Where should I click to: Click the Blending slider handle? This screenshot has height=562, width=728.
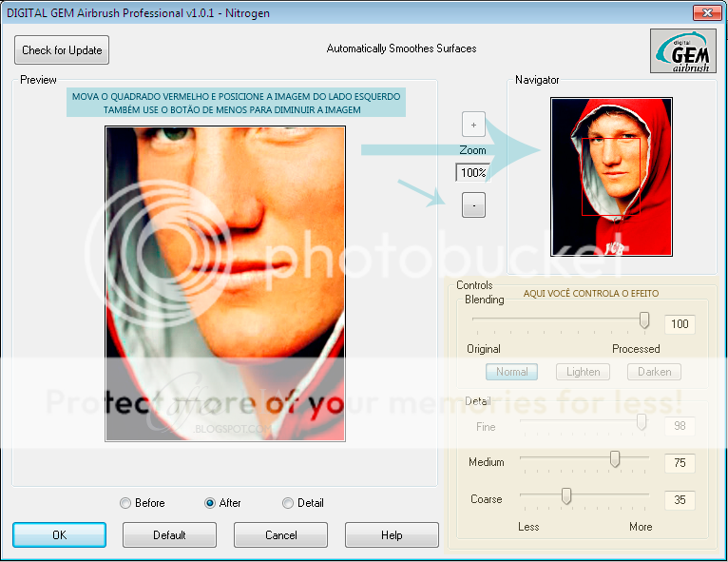pyautogui.click(x=644, y=320)
